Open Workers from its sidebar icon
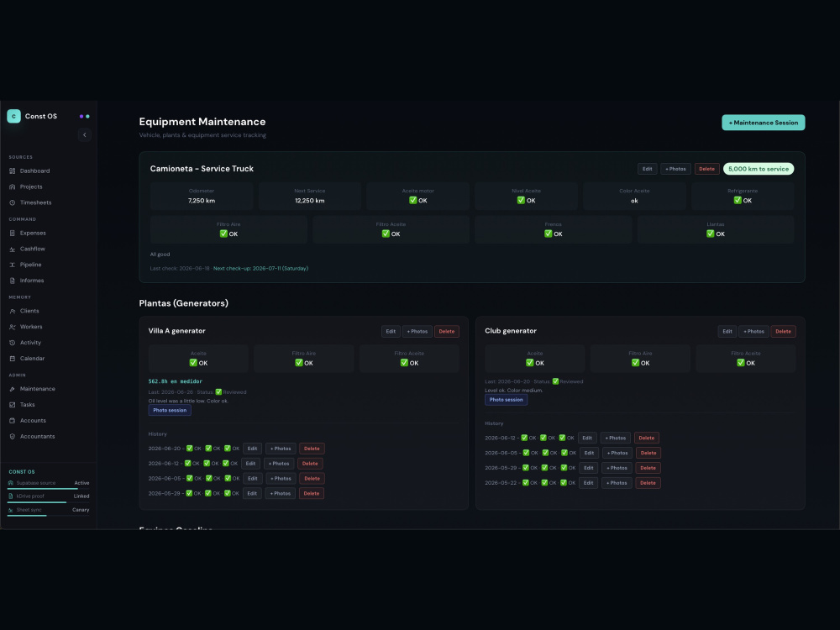The width and height of the screenshot is (840, 630). coord(13,327)
